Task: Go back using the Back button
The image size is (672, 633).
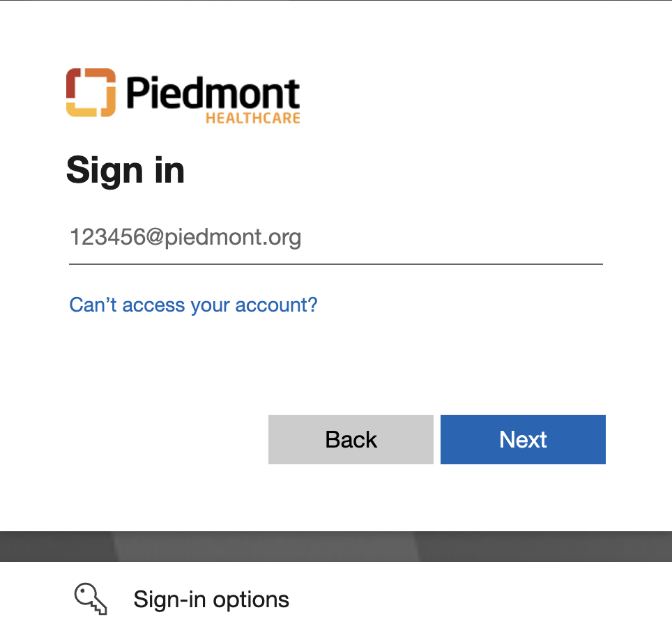Action: click(x=351, y=439)
